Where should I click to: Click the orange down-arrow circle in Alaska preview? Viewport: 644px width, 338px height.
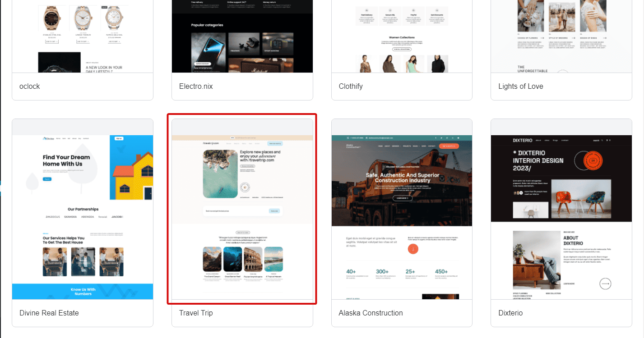tap(413, 249)
